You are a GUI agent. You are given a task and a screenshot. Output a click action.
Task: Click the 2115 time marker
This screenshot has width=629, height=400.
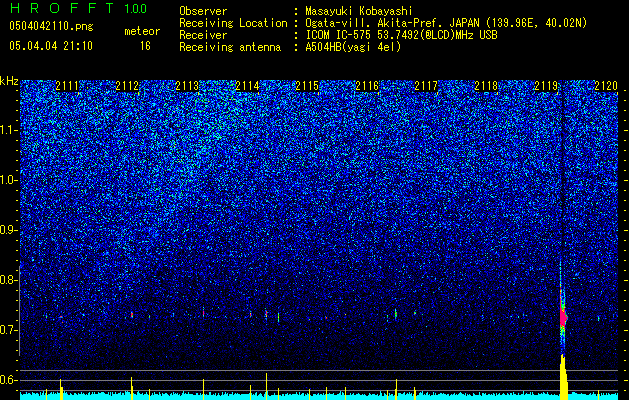[x=307, y=86]
